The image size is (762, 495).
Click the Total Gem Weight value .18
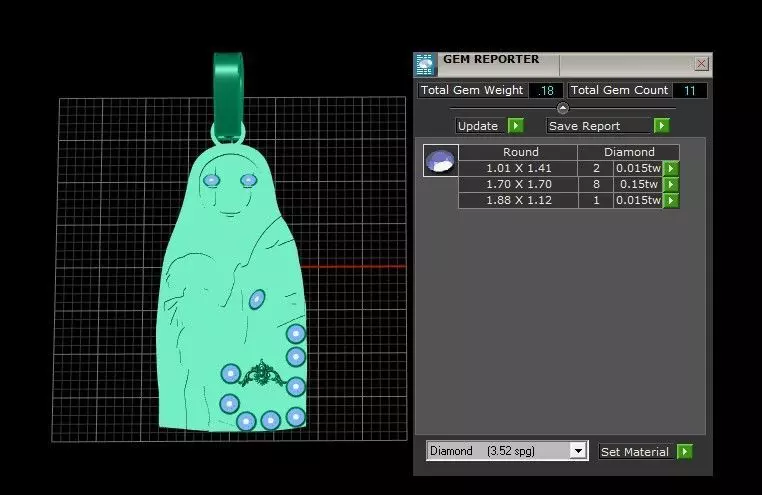[546, 90]
